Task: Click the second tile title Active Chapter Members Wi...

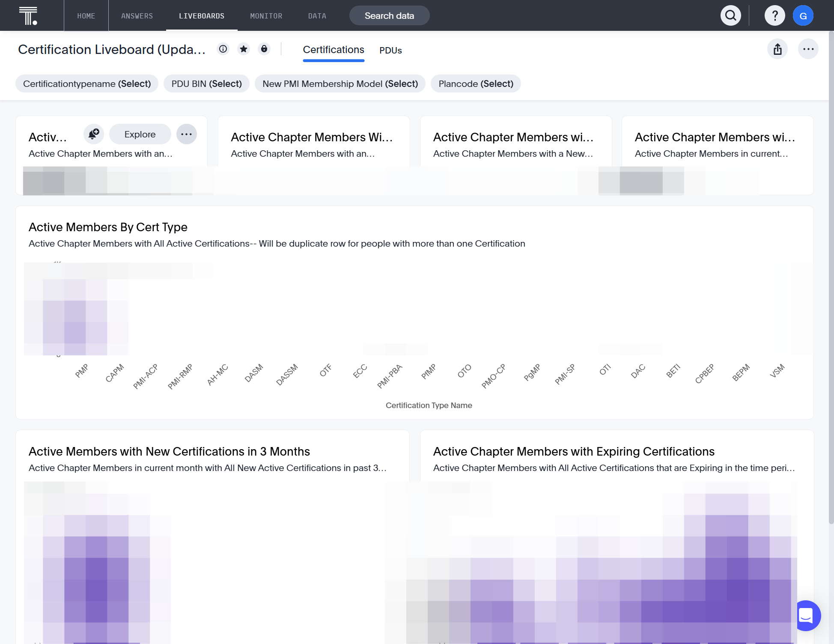Action: (x=312, y=137)
